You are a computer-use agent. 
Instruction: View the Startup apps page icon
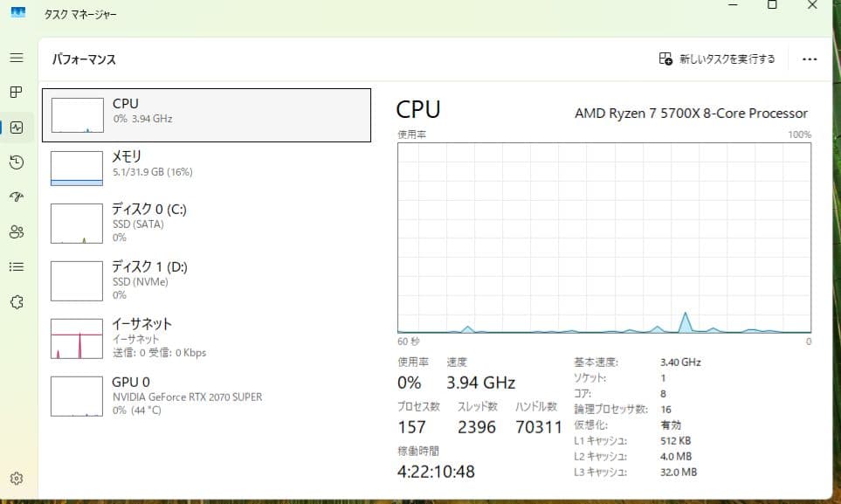[x=16, y=197]
